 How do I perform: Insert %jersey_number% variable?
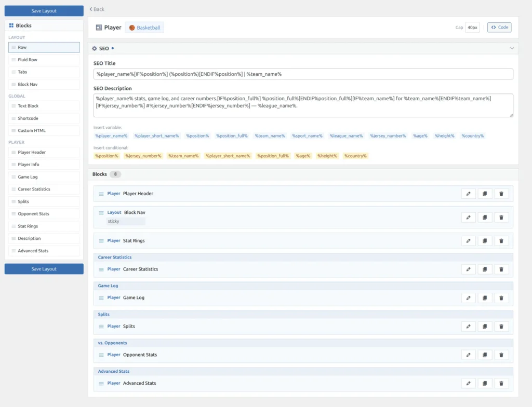(388, 135)
